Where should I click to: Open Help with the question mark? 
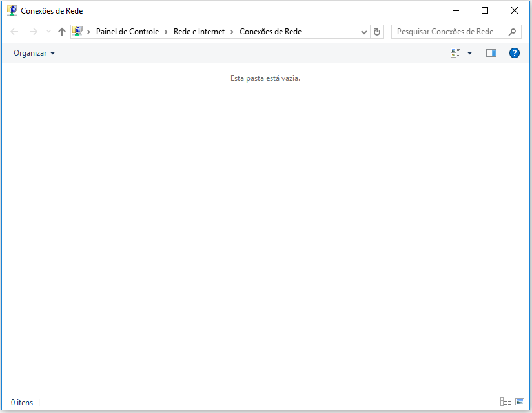click(x=515, y=53)
